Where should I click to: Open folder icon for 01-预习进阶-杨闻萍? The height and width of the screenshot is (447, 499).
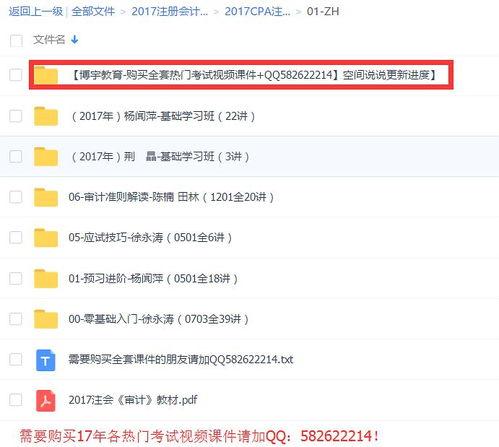point(46,279)
